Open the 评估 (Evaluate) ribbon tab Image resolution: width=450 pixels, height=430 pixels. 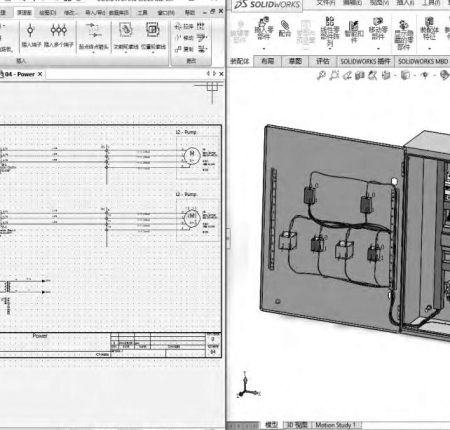click(x=322, y=61)
